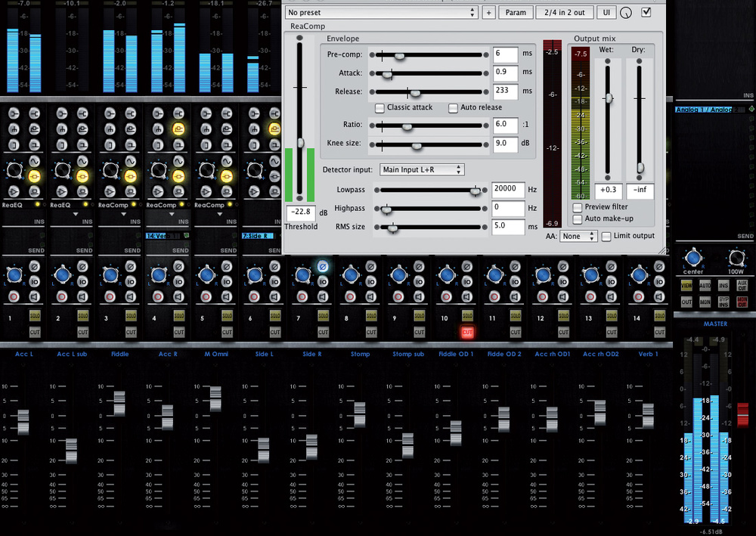Click the master VIEW button
Image resolution: width=756 pixels, height=536 pixels.
click(x=686, y=285)
